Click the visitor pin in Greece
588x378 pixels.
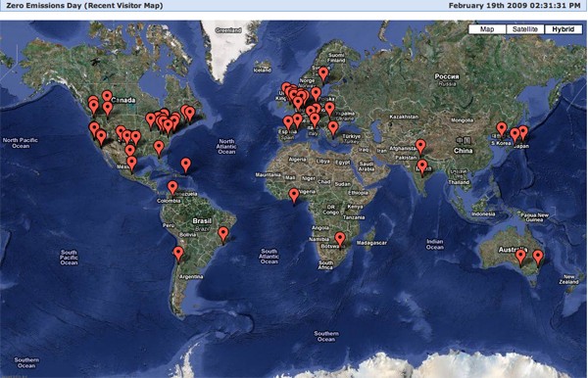point(333,129)
